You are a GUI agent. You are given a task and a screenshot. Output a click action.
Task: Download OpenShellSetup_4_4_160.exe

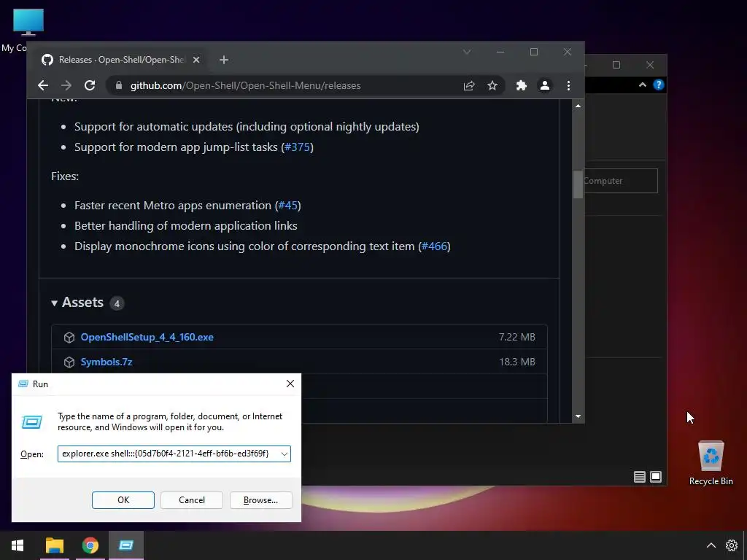point(147,337)
